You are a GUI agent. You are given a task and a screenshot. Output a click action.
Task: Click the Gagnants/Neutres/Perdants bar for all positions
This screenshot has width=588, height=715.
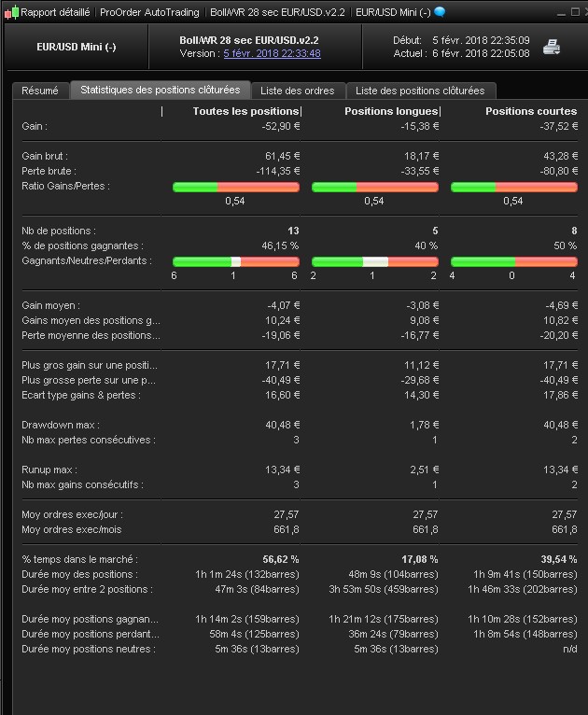tap(235, 261)
